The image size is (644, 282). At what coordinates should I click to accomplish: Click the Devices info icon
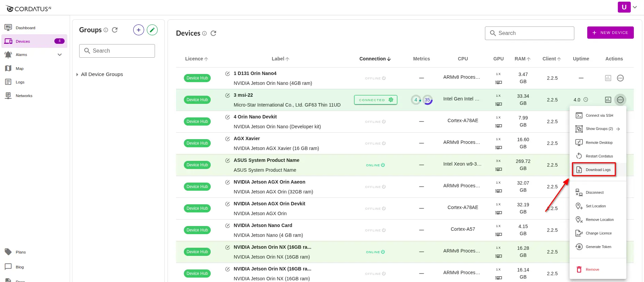coord(205,33)
